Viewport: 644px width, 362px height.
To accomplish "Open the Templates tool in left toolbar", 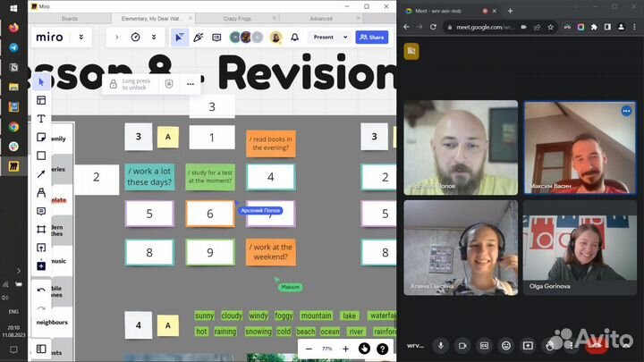I will pyautogui.click(x=41, y=100).
